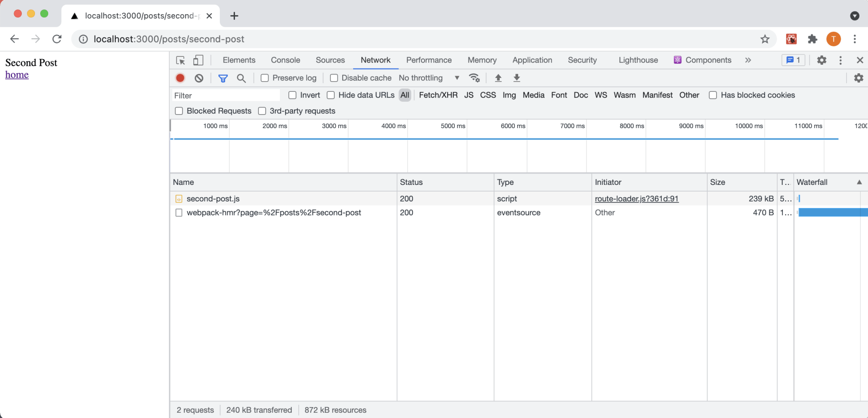Open network search with magnifier icon

241,78
